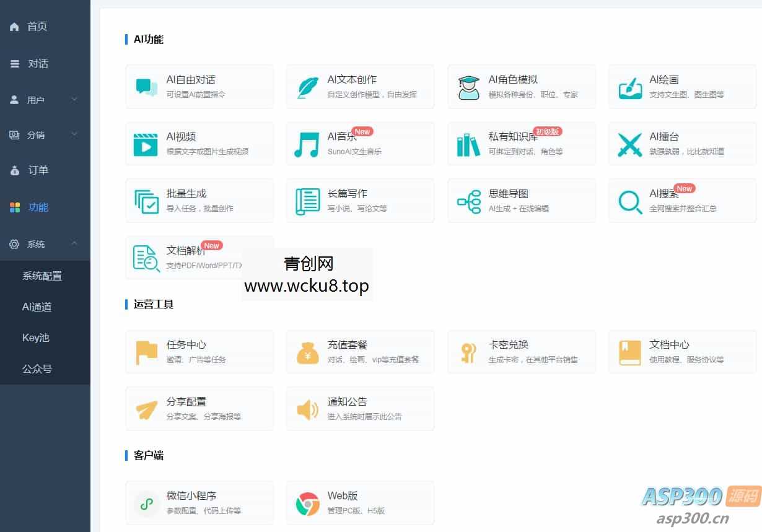Open the Web版 Chrome icon
This screenshot has width=762, height=532.
pyautogui.click(x=307, y=502)
